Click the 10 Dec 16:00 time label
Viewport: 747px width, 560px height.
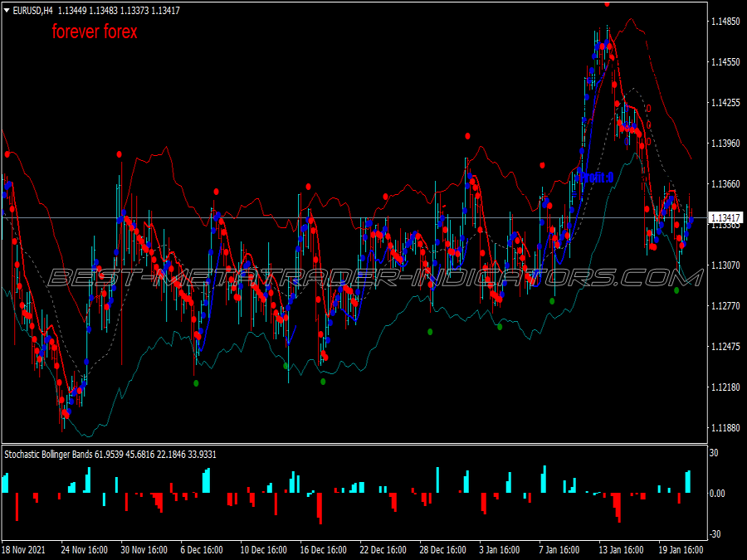pyautogui.click(x=263, y=549)
